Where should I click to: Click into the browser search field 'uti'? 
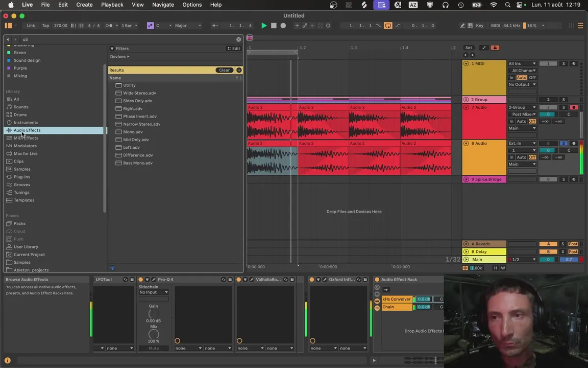coord(128,39)
